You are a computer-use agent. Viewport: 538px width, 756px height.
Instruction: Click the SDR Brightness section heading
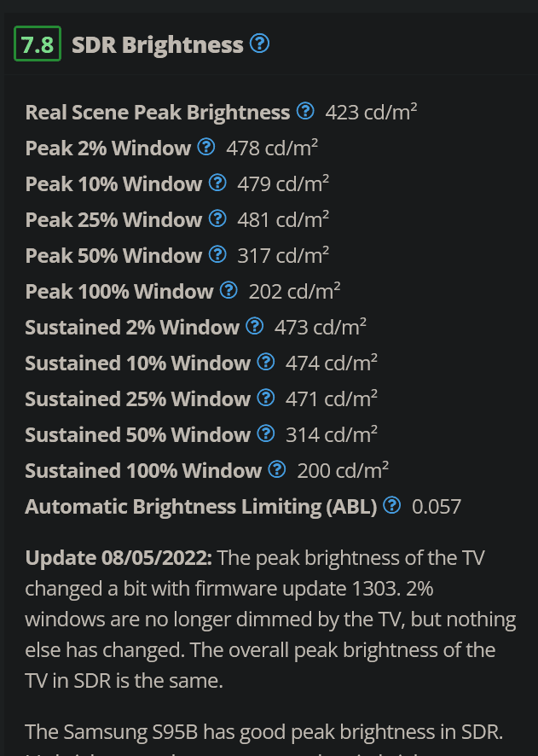coord(158,44)
